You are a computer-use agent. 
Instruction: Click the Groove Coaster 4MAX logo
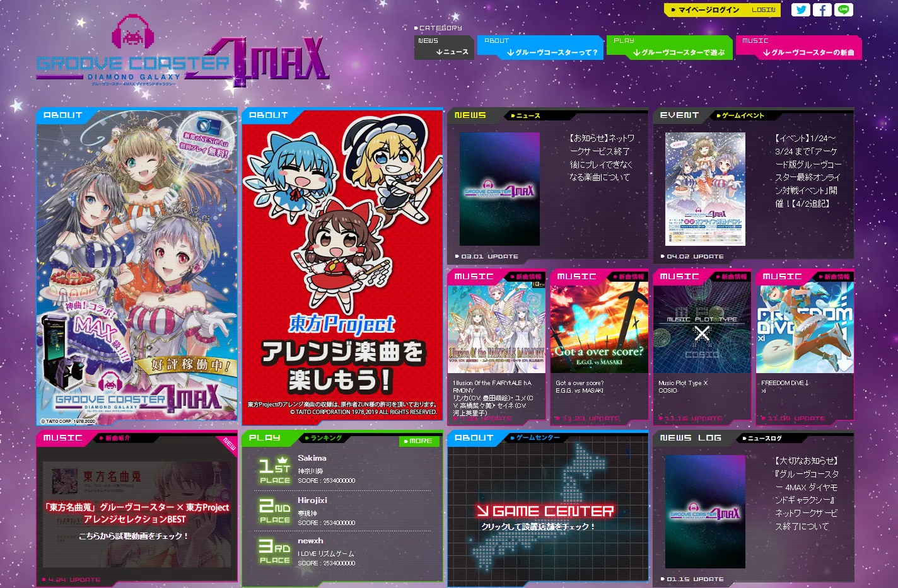183,52
